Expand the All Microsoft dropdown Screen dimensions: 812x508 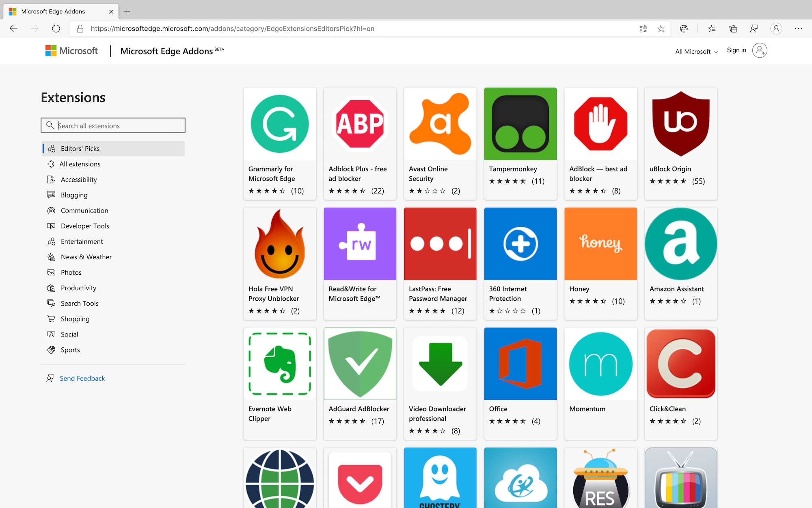pos(696,51)
